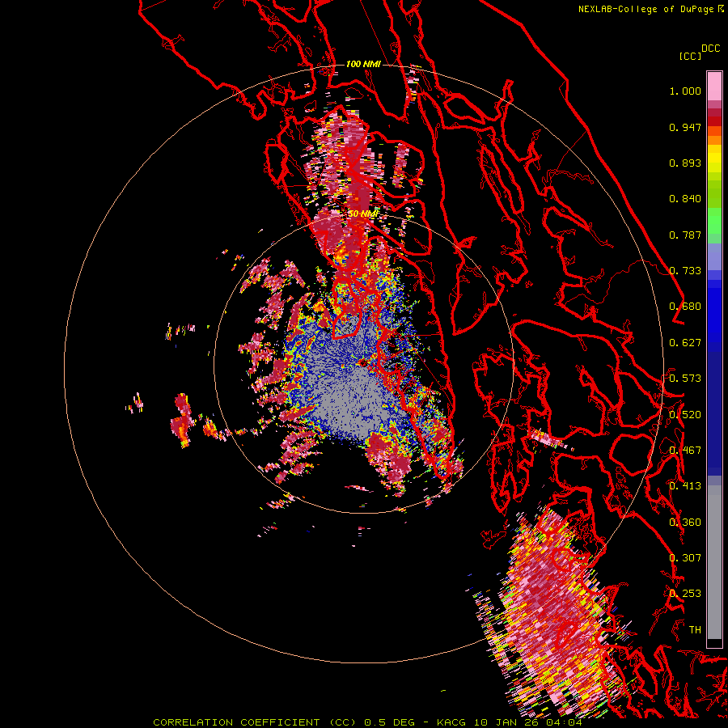Click the 50 NMI range ring label
728x728 pixels.
pyautogui.click(x=363, y=214)
